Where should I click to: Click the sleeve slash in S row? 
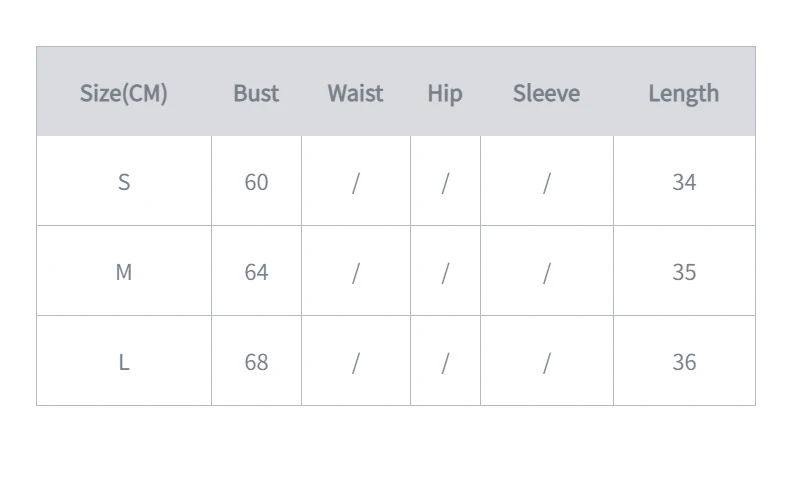tap(546, 183)
